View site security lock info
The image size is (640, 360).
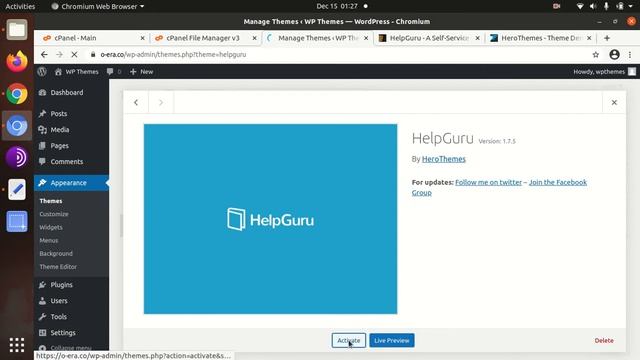(x=93, y=55)
